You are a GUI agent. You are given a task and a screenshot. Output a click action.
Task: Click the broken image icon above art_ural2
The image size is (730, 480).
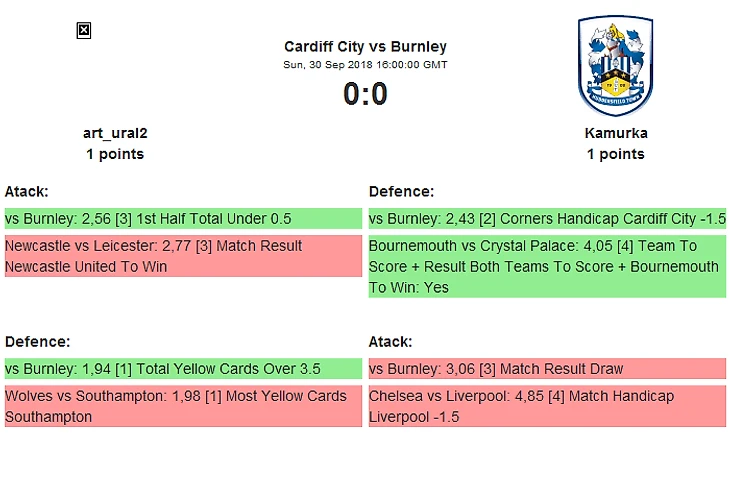(x=84, y=31)
